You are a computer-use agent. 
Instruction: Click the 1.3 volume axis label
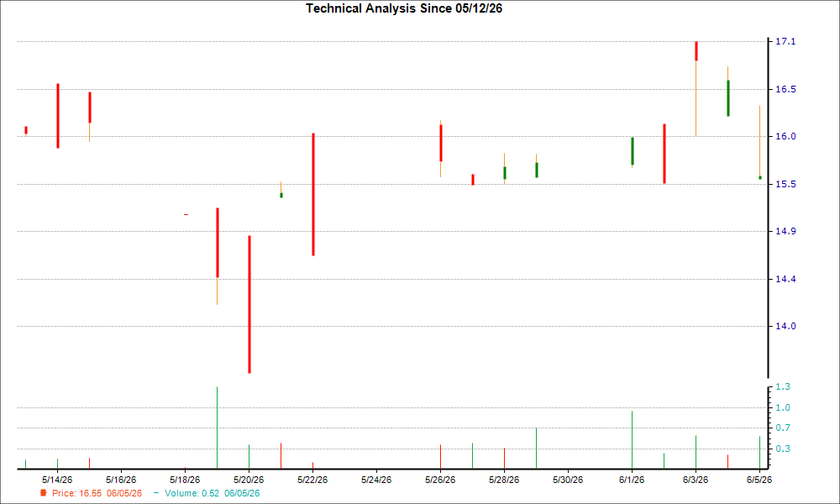(x=783, y=386)
